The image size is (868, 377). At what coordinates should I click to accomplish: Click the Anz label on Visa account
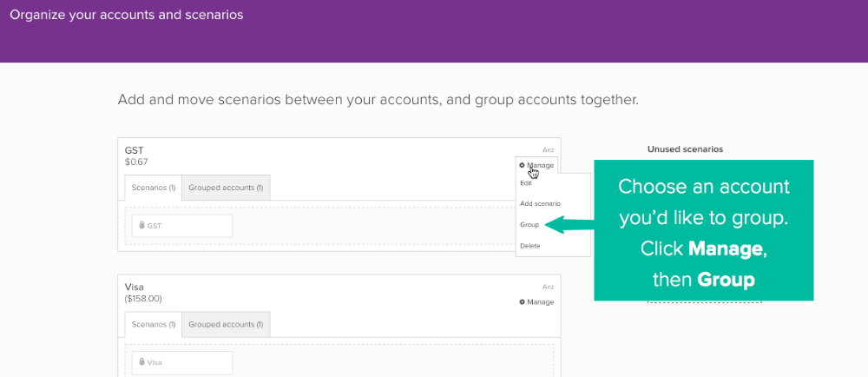(x=548, y=287)
